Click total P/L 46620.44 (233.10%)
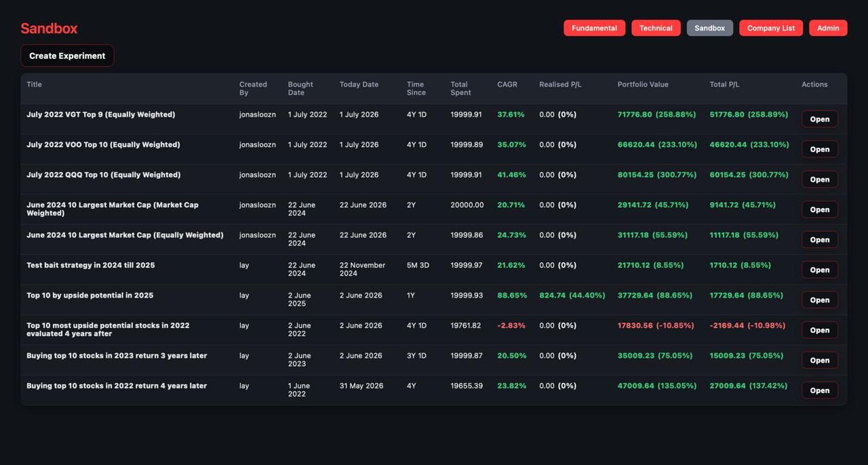Viewport: 868px width, 465px height. (x=749, y=144)
